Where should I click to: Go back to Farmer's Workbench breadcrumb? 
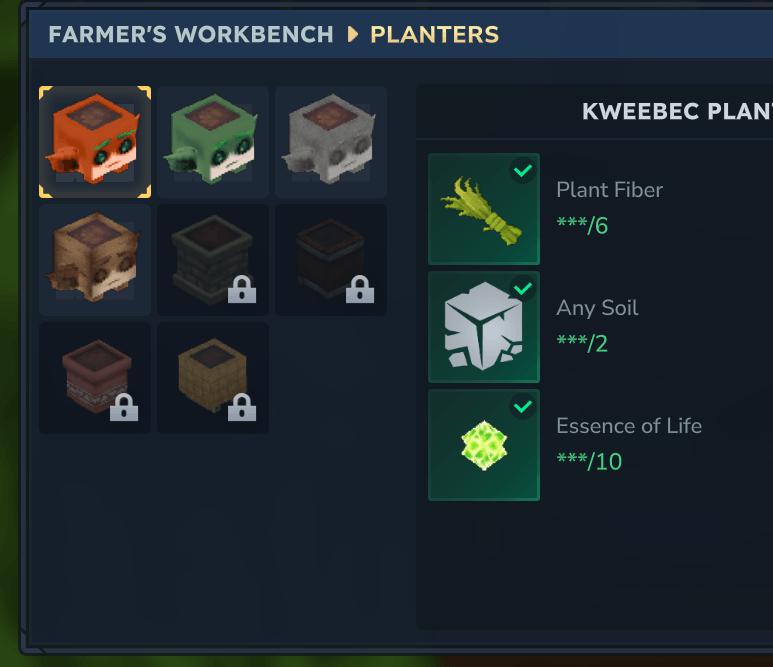[x=191, y=35]
